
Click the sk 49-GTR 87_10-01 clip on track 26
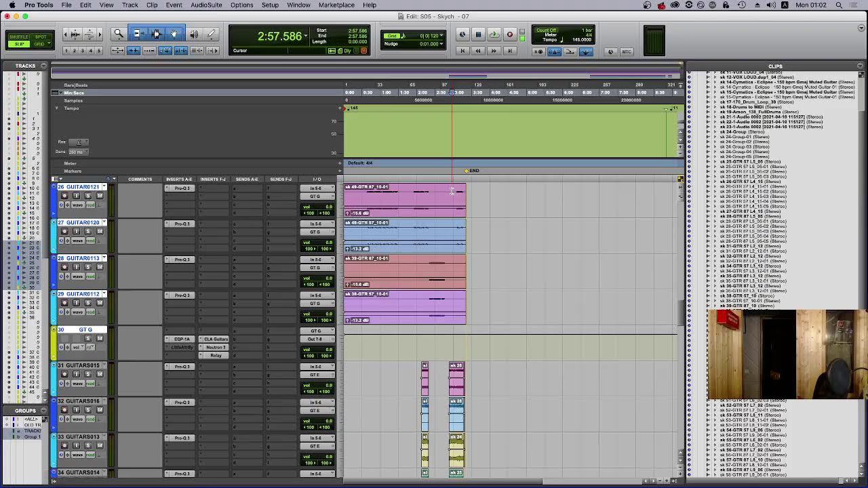coord(405,200)
